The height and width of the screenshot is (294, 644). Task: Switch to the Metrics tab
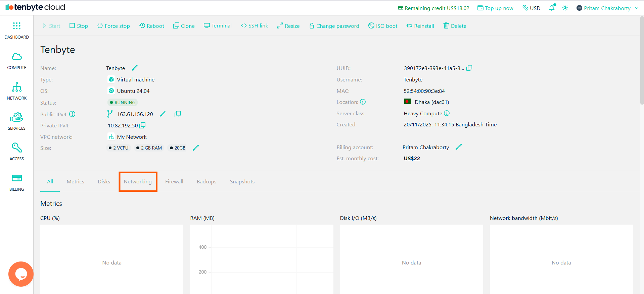click(x=75, y=181)
